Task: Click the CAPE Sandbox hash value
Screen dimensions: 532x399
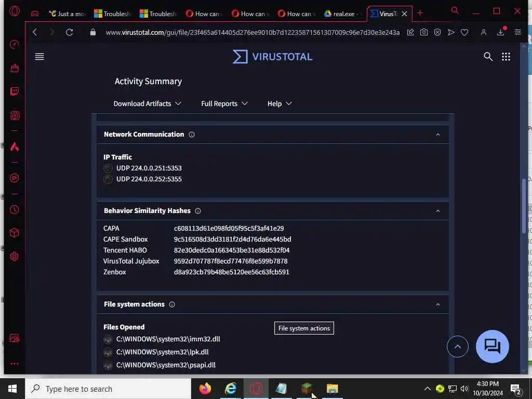Action: point(232,239)
